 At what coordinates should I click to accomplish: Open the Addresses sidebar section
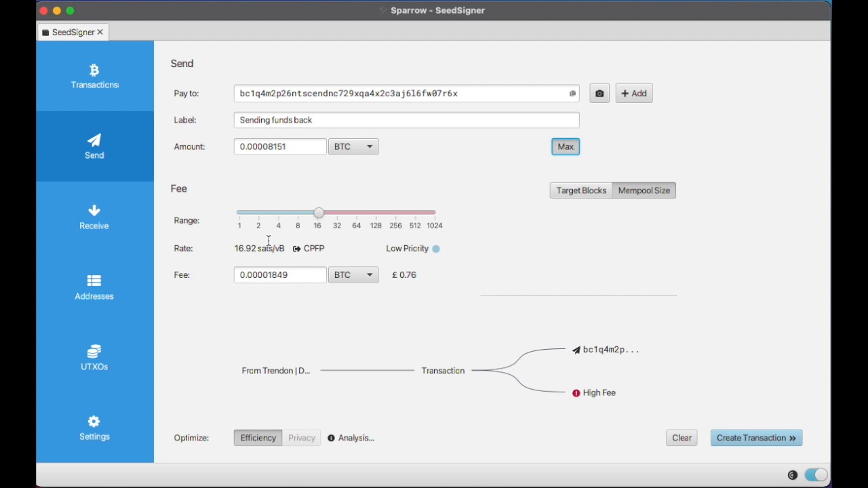click(x=94, y=287)
